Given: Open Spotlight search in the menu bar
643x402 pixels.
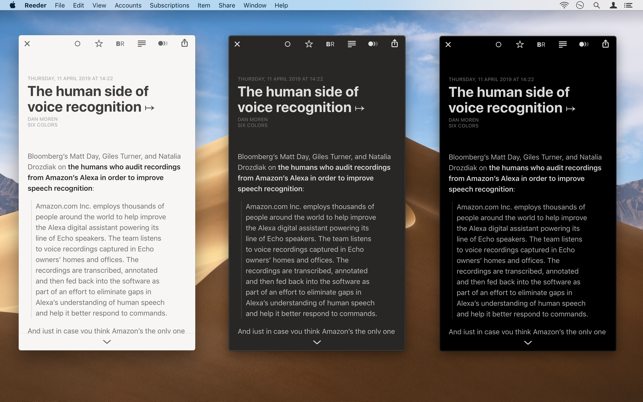Looking at the screenshot, I should [597, 5].
